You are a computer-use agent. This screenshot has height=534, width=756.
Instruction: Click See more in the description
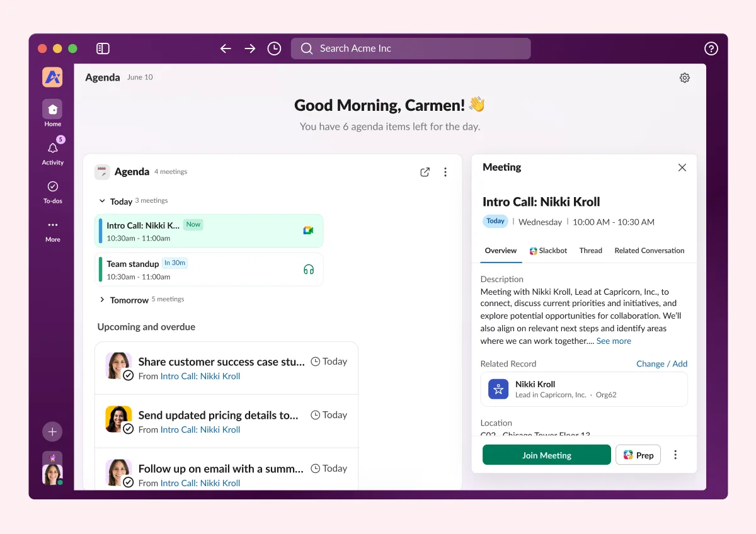[614, 341]
